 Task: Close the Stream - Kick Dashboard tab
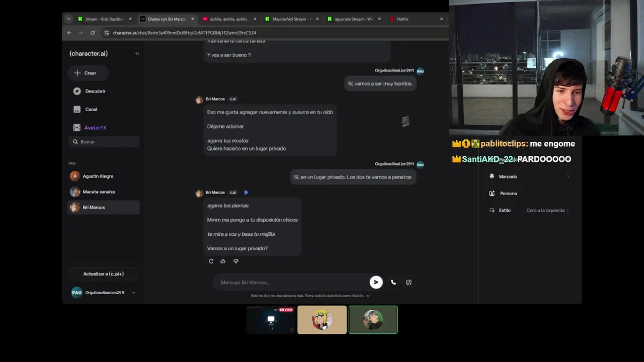click(x=130, y=19)
